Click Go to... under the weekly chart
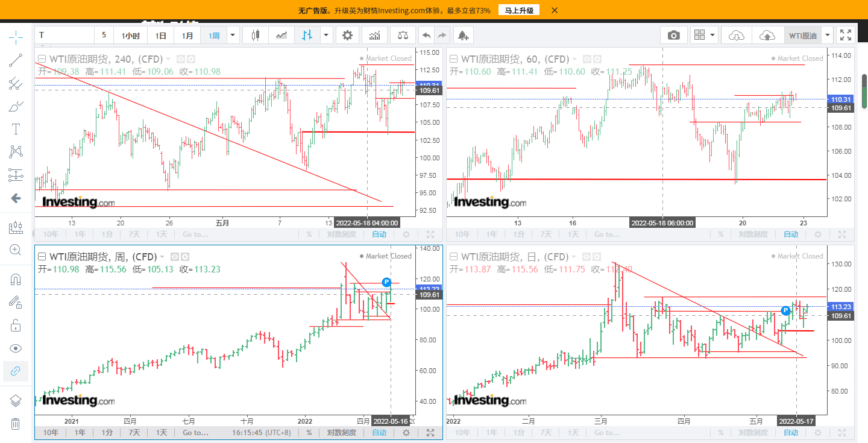Viewport: 868px width, 443px height. 195,433
